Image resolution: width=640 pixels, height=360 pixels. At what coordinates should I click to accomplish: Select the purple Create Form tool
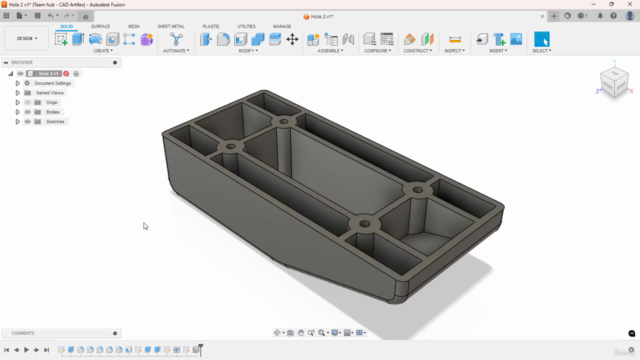click(147, 39)
